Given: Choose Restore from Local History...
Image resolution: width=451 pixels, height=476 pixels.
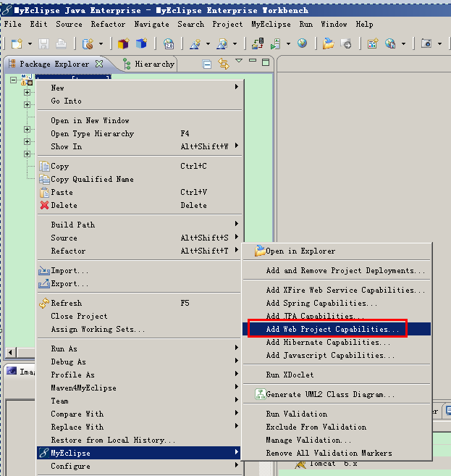Looking at the screenshot, I should (x=140, y=440).
